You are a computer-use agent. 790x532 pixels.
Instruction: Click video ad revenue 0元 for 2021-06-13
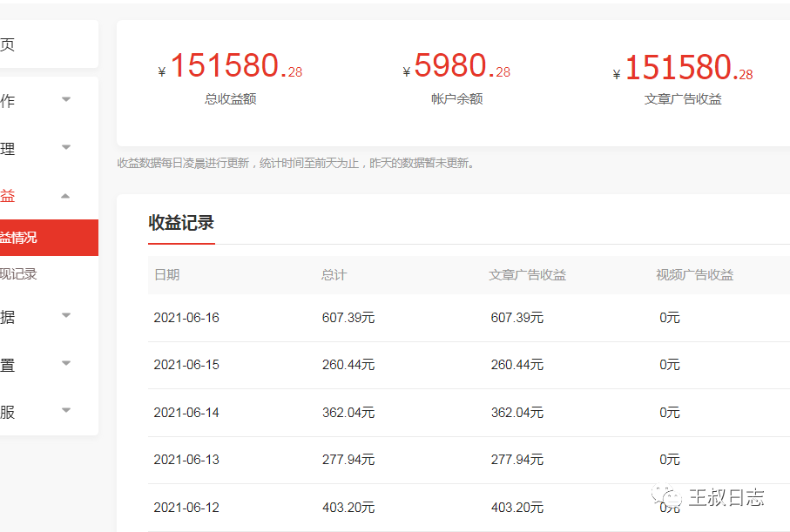pos(670,460)
